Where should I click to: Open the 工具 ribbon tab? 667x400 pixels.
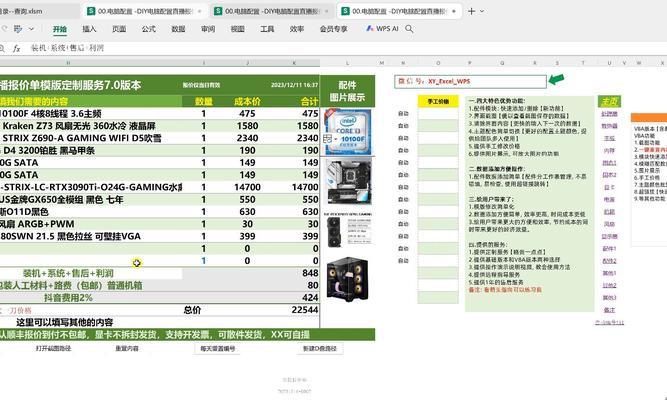tap(267, 29)
